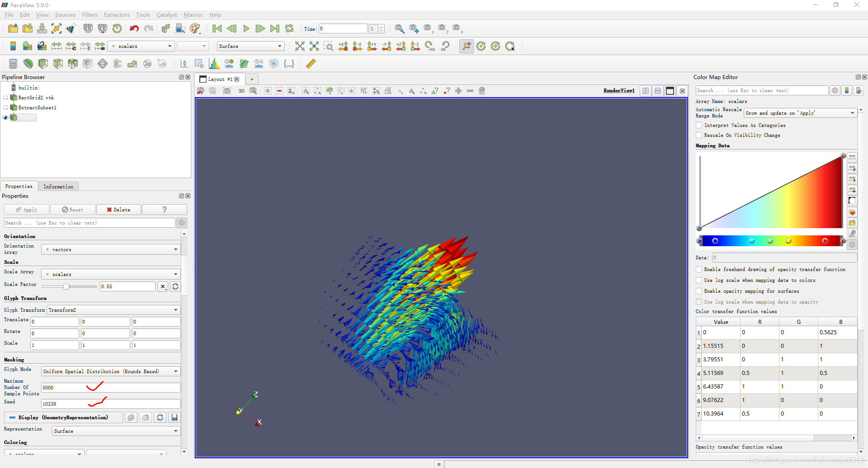Enable Rescale On Visibility Change checkbox
This screenshot has width=868, height=468.
tap(699, 135)
